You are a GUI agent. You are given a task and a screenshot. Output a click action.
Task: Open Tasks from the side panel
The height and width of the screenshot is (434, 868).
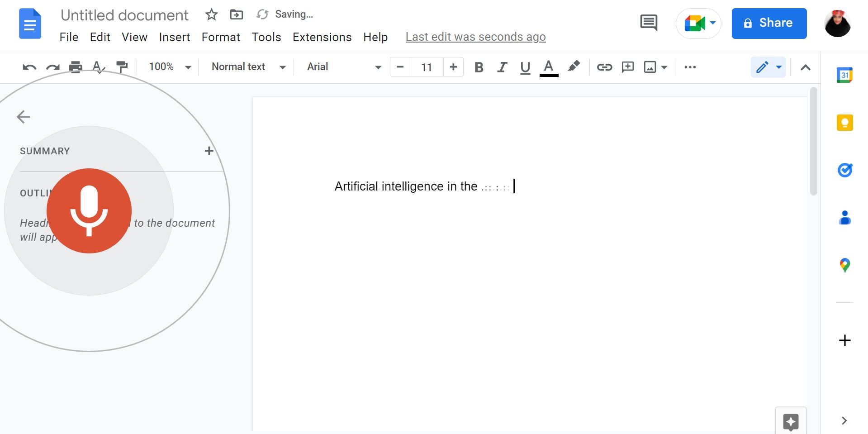click(x=844, y=170)
